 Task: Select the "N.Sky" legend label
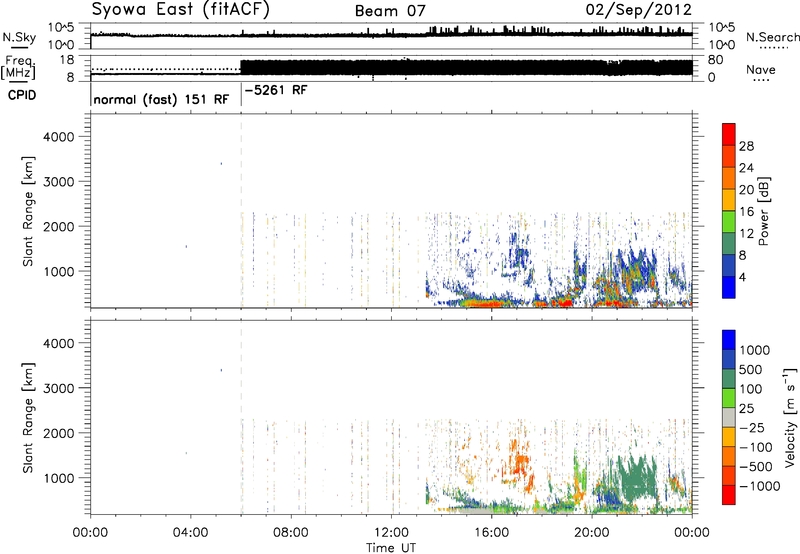[19, 37]
